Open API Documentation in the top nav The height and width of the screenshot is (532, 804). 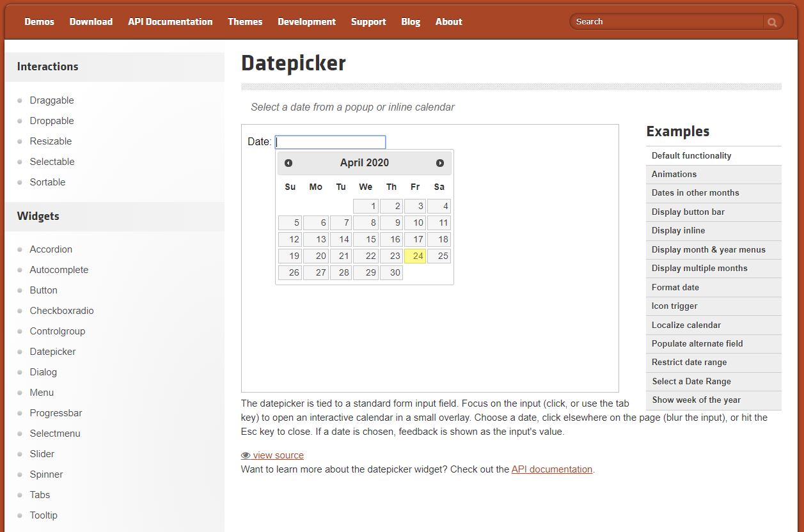170,22
